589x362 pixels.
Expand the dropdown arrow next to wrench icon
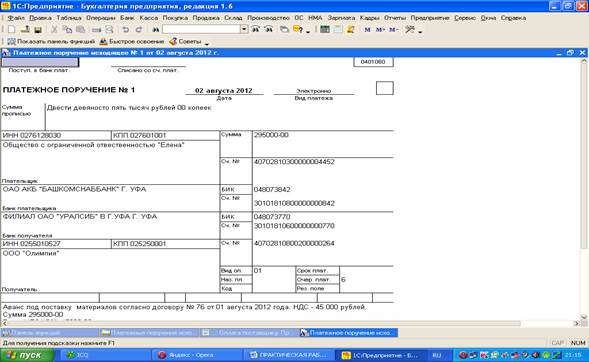(420, 32)
